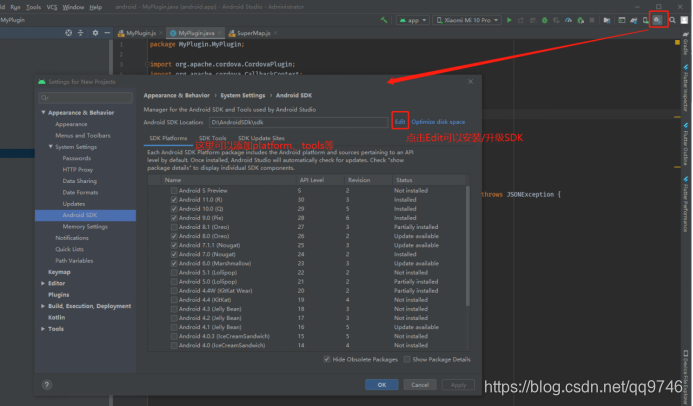Click the user avatar icon at toolbar end
Screen dimensions: 693x406
(x=684, y=20)
